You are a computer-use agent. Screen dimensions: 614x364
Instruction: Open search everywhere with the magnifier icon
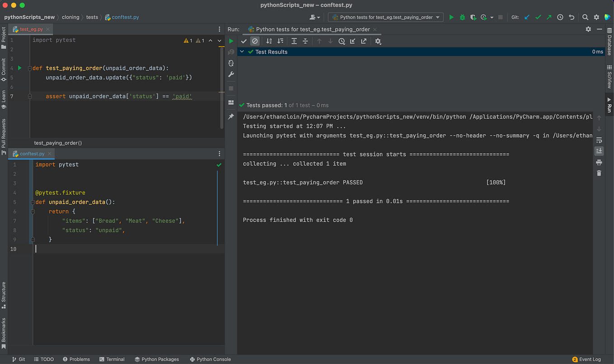pyautogui.click(x=585, y=17)
